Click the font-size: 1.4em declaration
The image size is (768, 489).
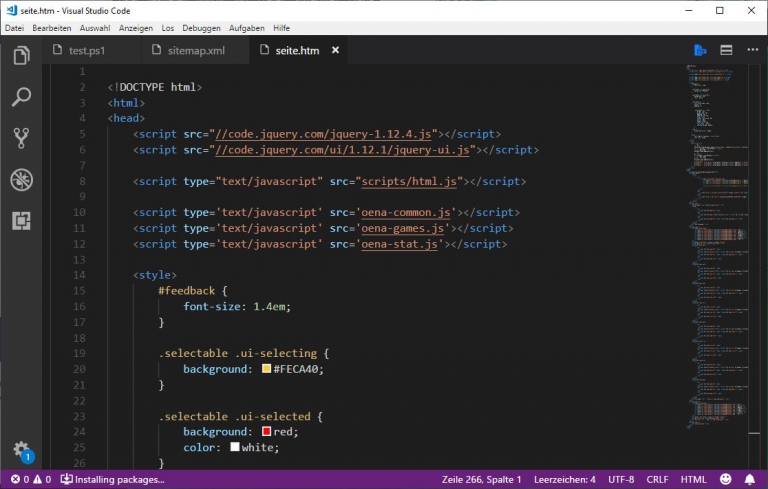point(237,306)
